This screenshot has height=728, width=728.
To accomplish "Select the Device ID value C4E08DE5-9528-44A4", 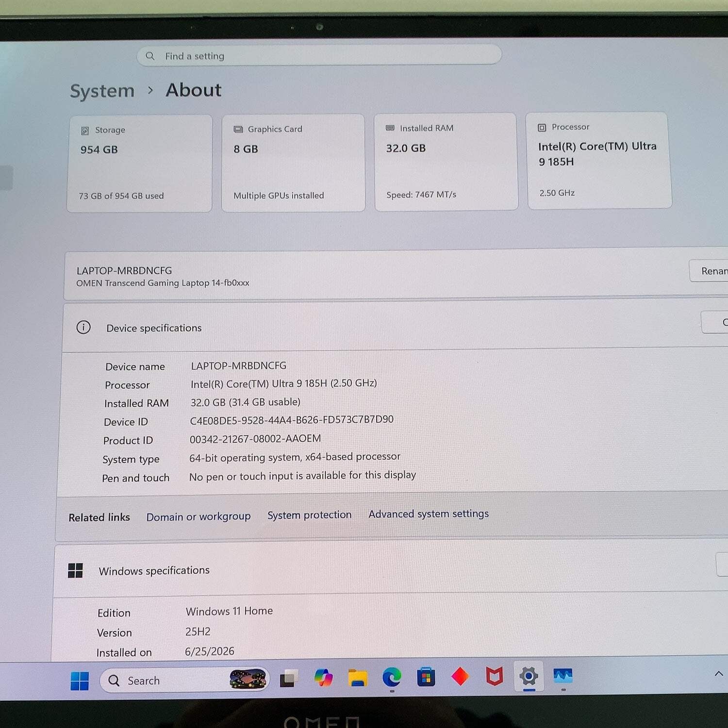I will pos(292,420).
